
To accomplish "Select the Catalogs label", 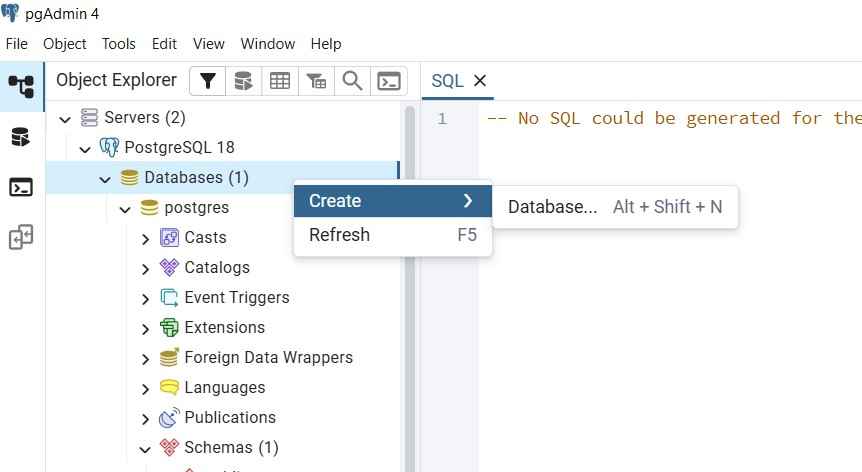I will [217, 268].
